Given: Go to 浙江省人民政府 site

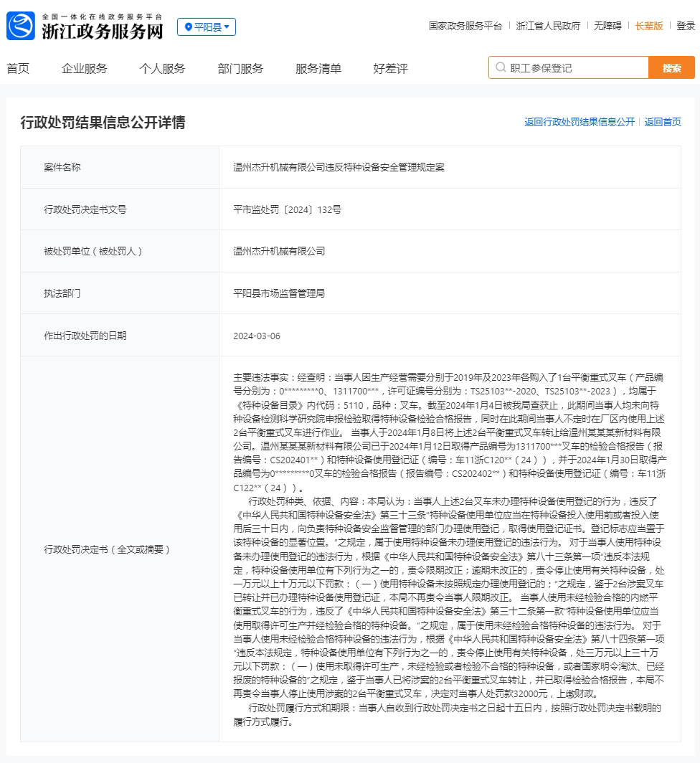Looking at the screenshot, I should (x=548, y=26).
